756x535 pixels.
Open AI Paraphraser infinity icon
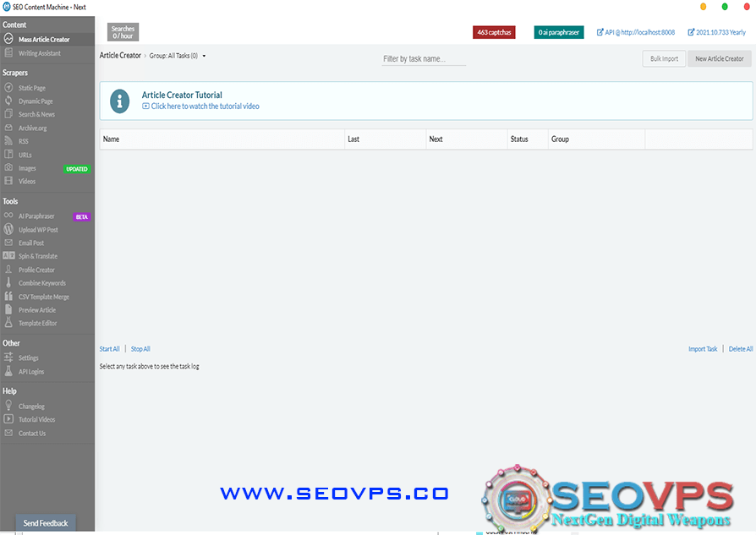click(8, 216)
